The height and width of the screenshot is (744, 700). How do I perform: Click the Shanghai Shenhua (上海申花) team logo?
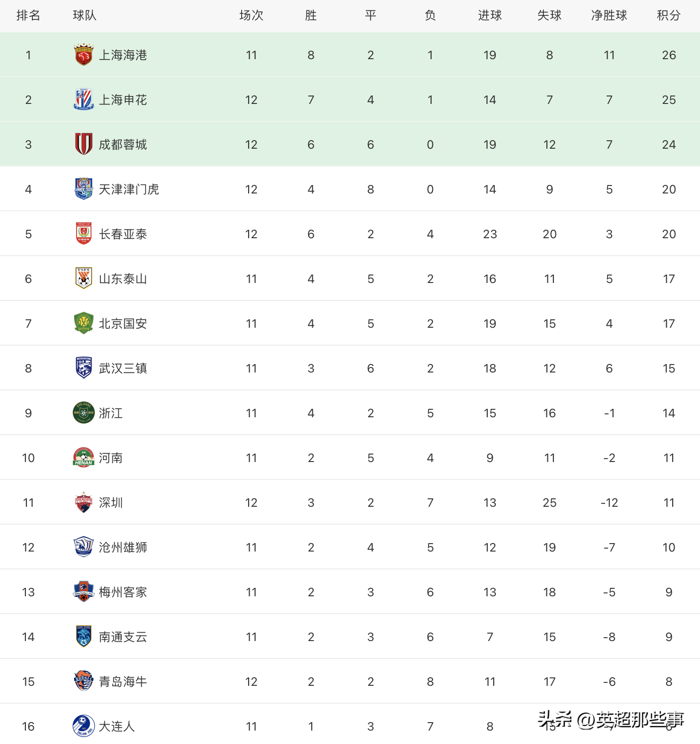pos(84,99)
